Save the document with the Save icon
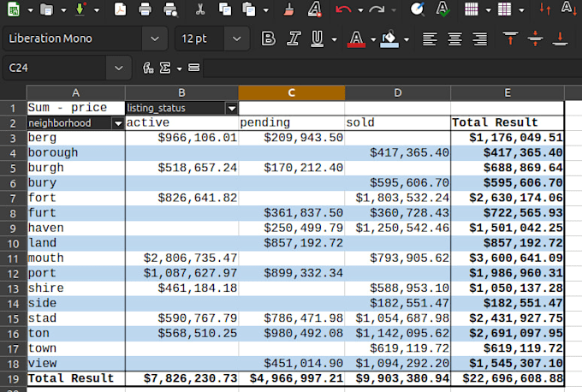The height and width of the screenshot is (392, 582). pos(80,9)
